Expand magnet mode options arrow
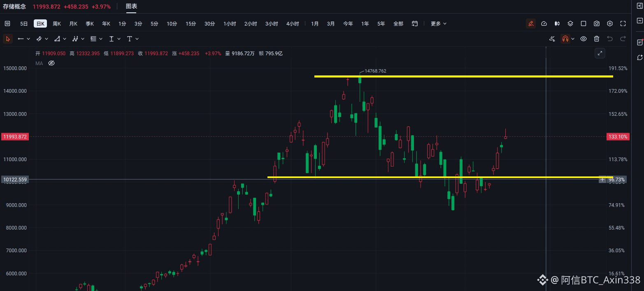This screenshot has width=644, height=291. tap(573, 39)
